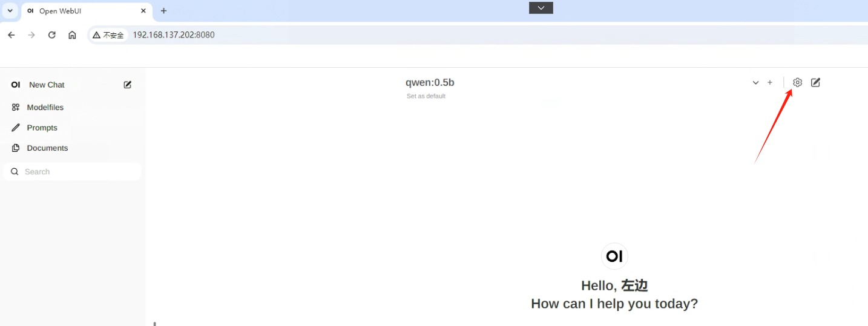This screenshot has height=326, width=868.
Task: Click the new chat pencil icon at top right
Action: point(815,82)
